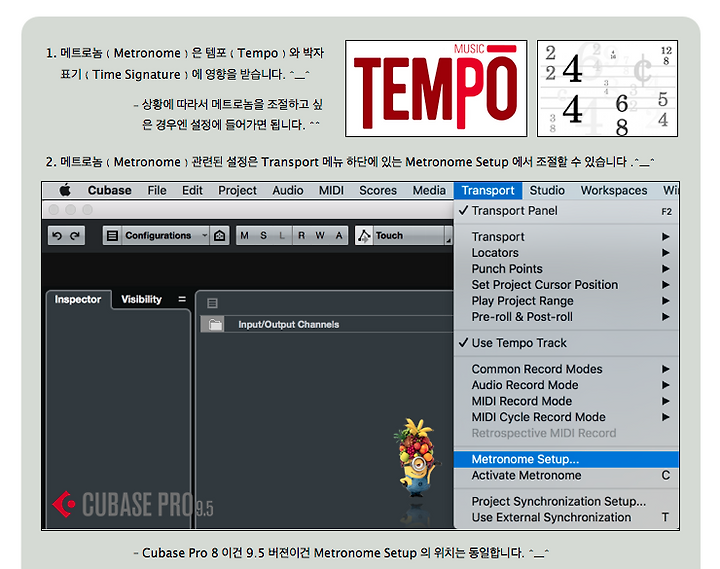Click the highlighted Transport menu

(488, 190)
